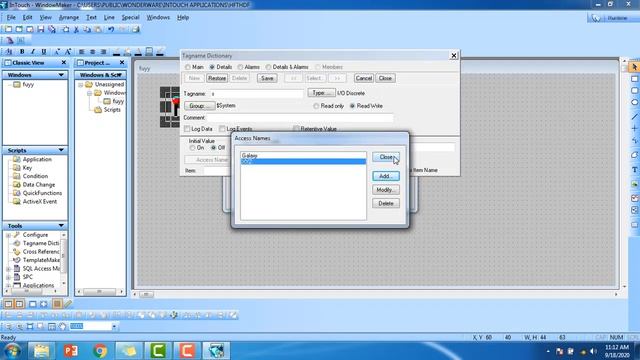Collapse the Tools panel header arrow
The image size is (640, 360).
[61, 226]
